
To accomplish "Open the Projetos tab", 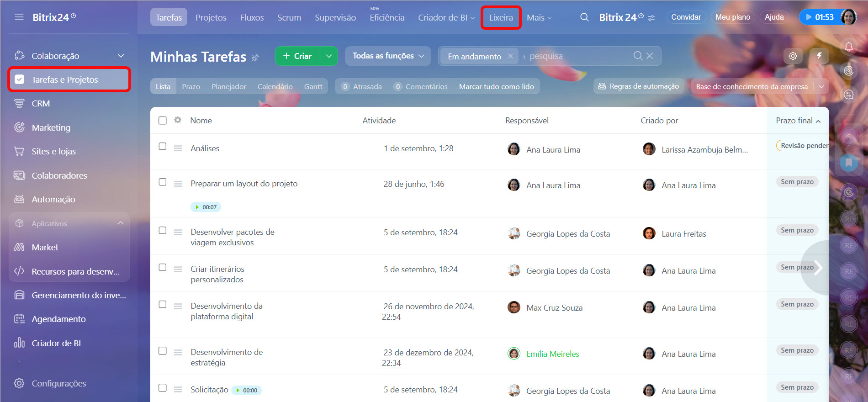I will click(211, 17).
